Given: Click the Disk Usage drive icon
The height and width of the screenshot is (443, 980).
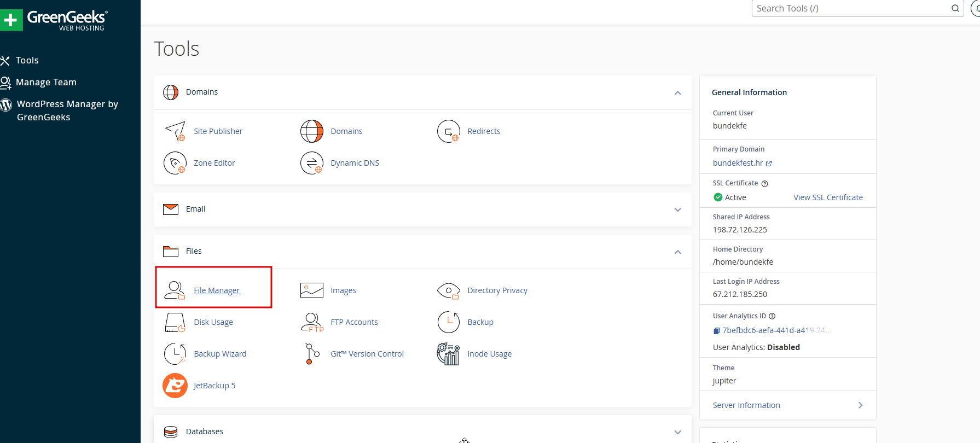Looking at the screenshot, I should point(175,323).
